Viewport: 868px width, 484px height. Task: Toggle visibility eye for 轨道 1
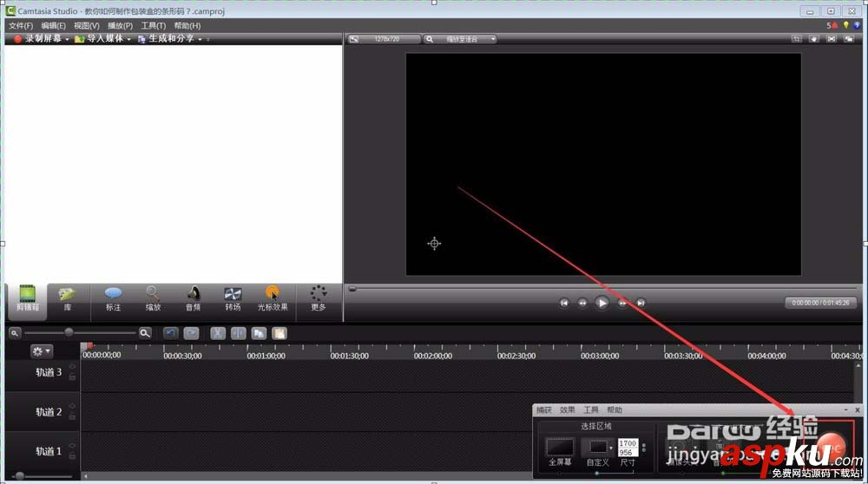click(73, 447)
